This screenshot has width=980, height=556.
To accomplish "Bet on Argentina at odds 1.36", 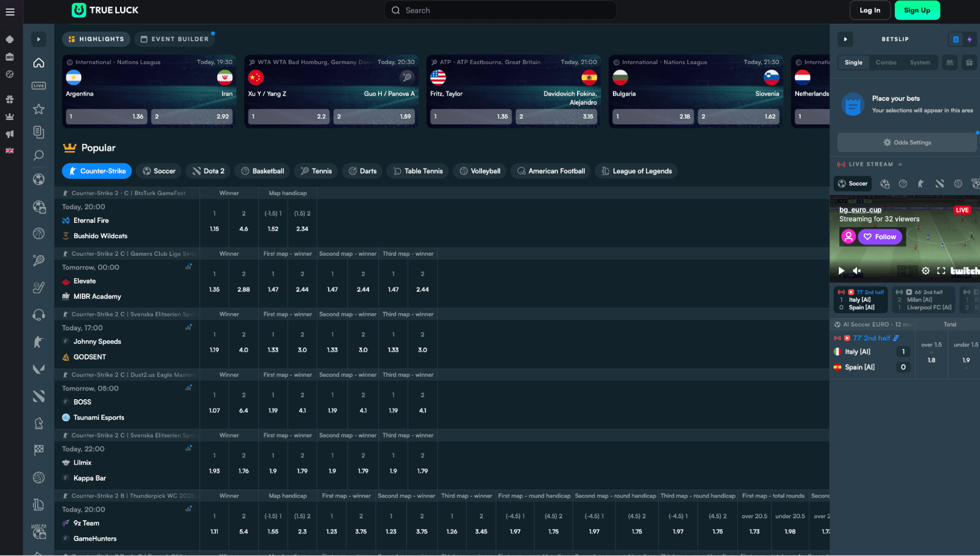I will (x=106, y=117).
